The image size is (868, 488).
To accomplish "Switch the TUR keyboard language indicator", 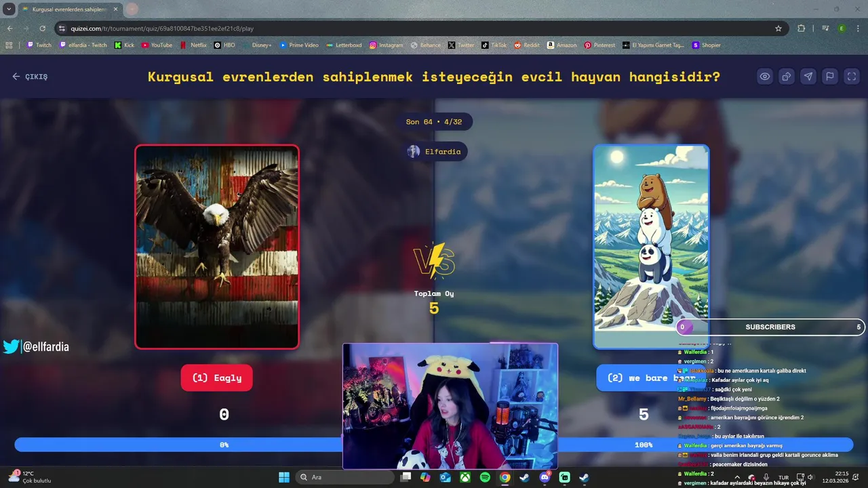I will pyautogui.click(x=784, y=477).
